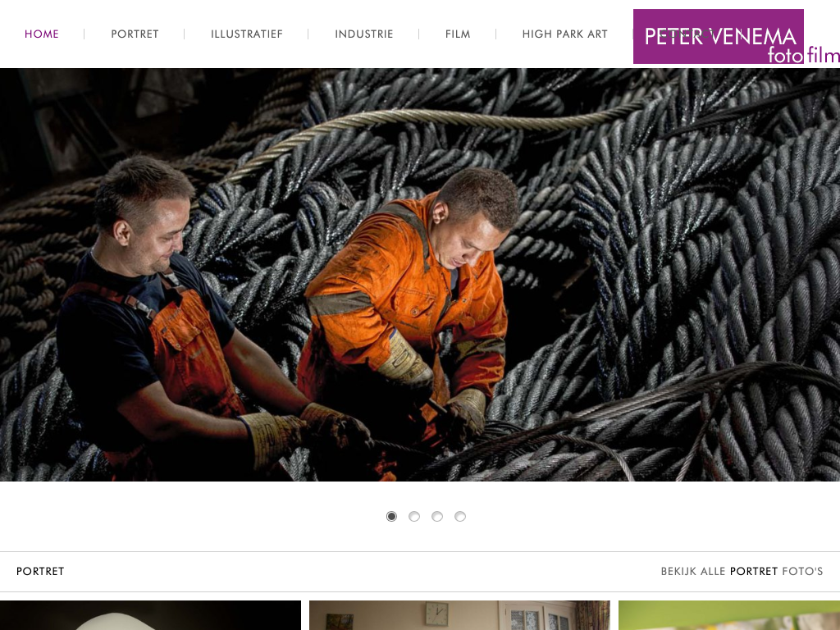Click the purple 'film' word beside logo
The height and width of the screenshot is (630, 840).
point(823,55)
